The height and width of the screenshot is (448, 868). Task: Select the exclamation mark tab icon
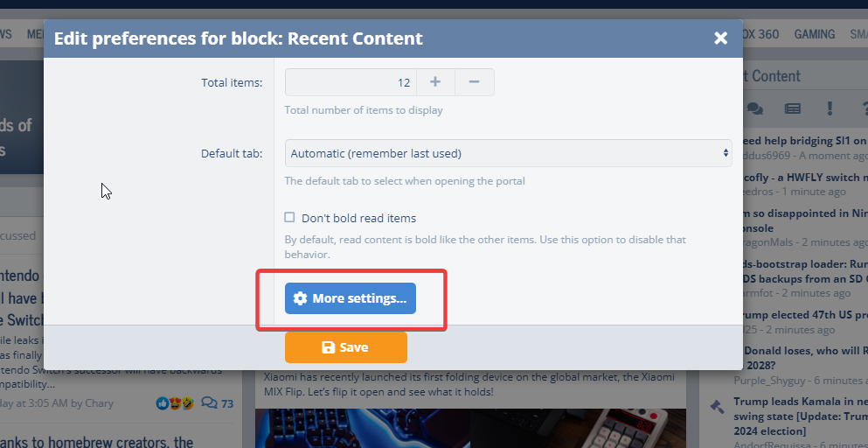coord(830,108)
